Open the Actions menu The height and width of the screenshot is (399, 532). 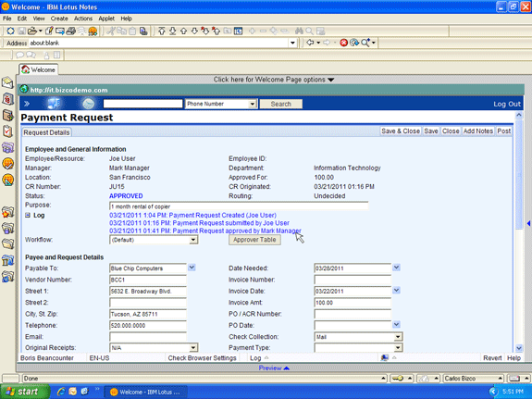83,19
